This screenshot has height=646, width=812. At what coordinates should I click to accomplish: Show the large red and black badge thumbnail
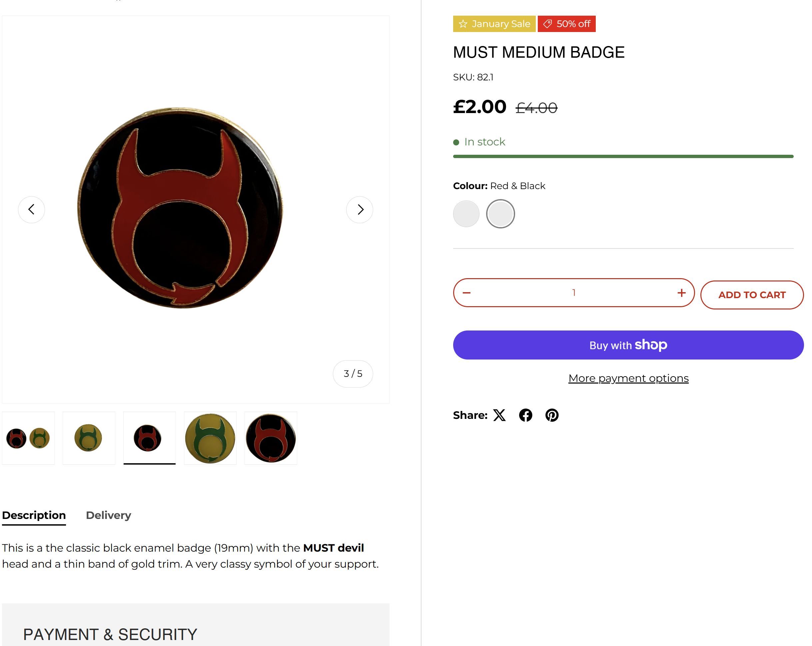pyautogui.click(x=271, y=438)
